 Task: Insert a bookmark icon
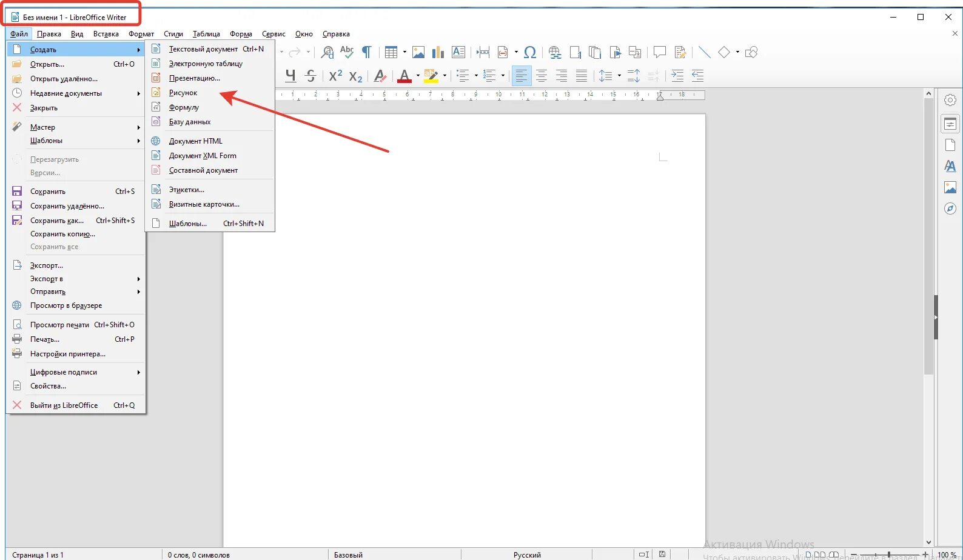[x=615, y=52]
